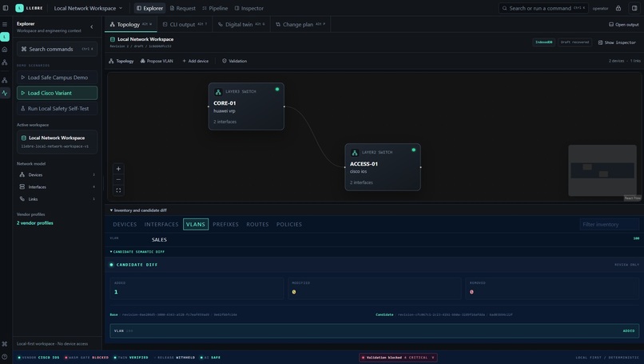The image size is (644, 364).
Task: Click the 2 vendor profiles link
Action: [35, 223]
